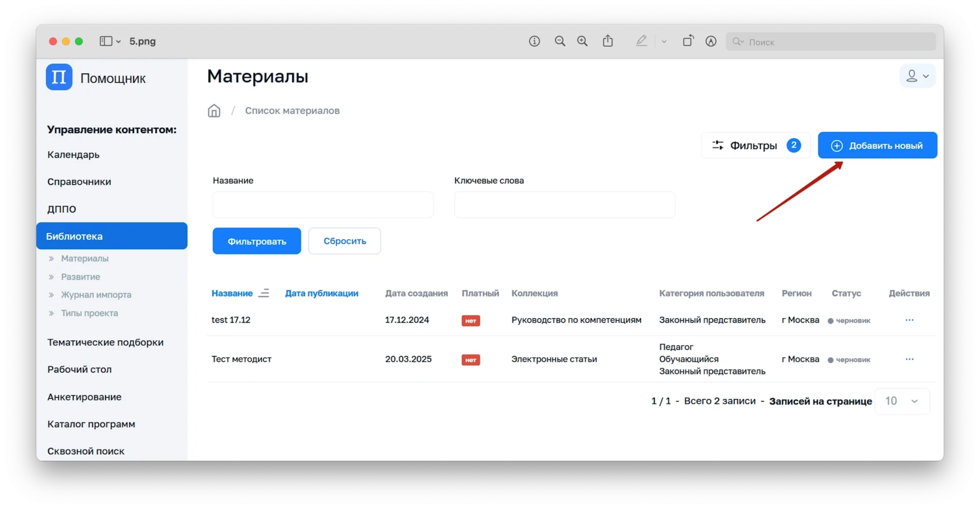Activate the markup pen icon
This screenshot has width=980, height=509.
pyautogui.click(x=641, y=41)
